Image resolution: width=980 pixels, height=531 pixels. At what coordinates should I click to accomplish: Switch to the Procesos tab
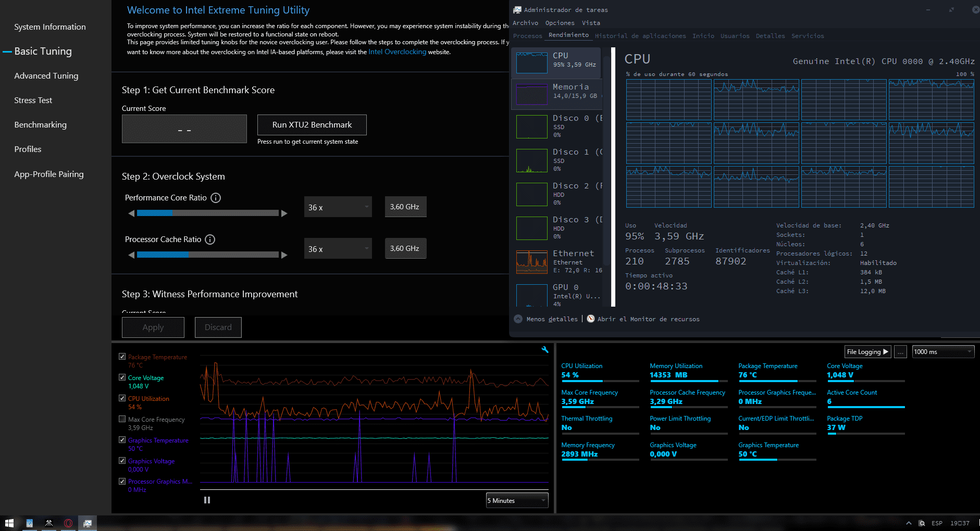pos(527,36)
